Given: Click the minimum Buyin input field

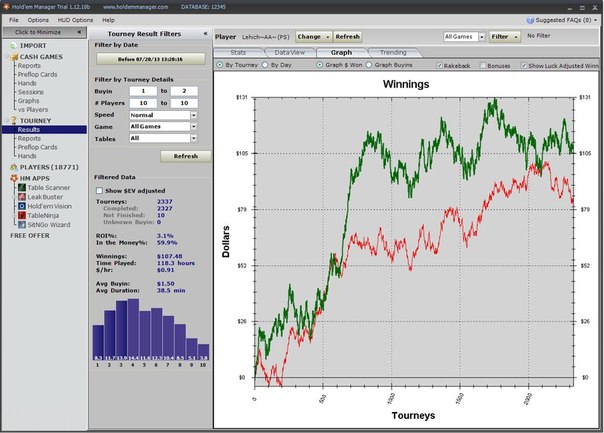Looking at the screenshot, I should tap(143, 91).
